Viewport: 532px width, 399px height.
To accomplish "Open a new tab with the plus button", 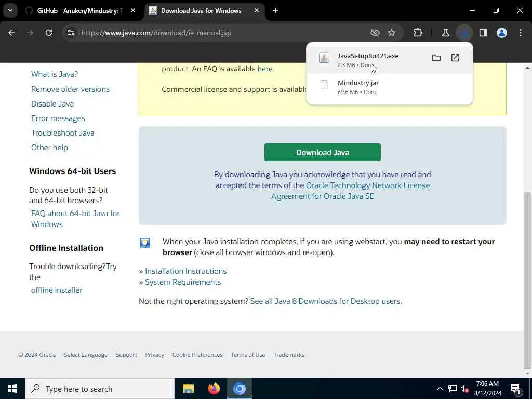I will [x=275, y=10].
